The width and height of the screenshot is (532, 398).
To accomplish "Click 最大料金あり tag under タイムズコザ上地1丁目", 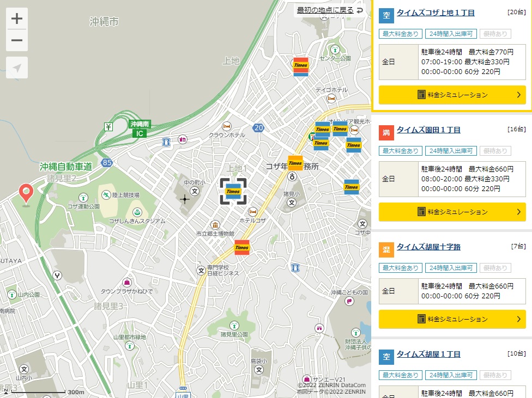I will (x=401, y=34).
